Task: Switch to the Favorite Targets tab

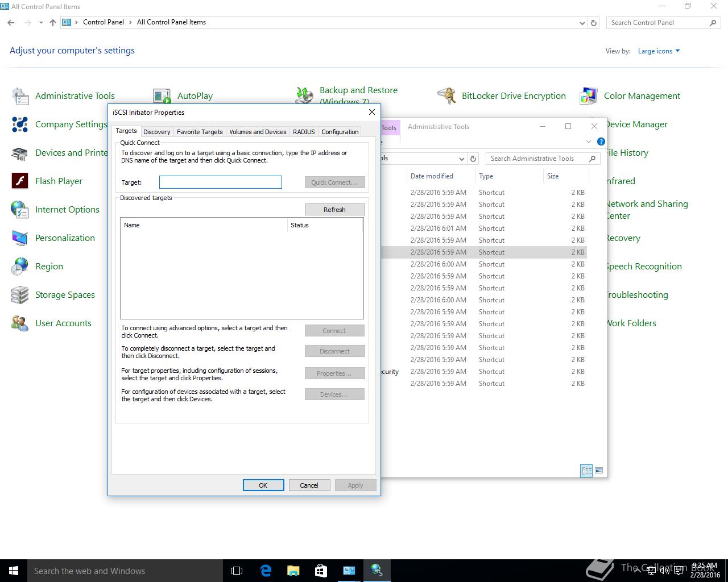Action: 200,132
